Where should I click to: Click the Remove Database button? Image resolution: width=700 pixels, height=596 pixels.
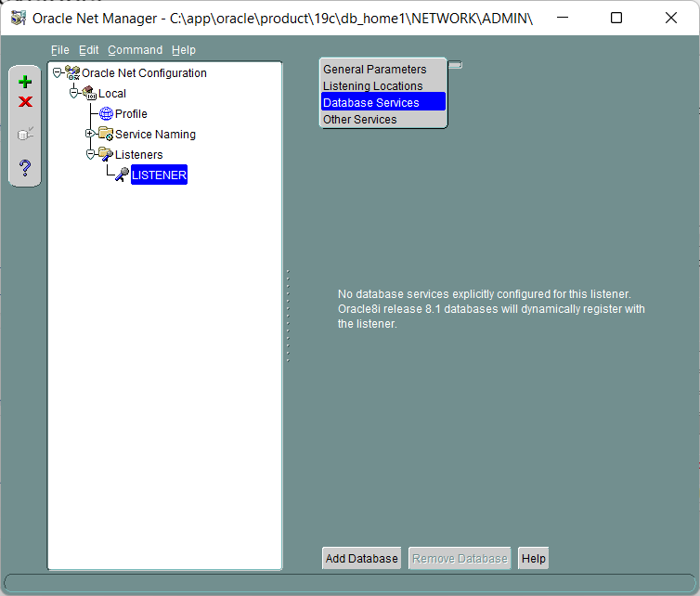[x=460, y=558]
